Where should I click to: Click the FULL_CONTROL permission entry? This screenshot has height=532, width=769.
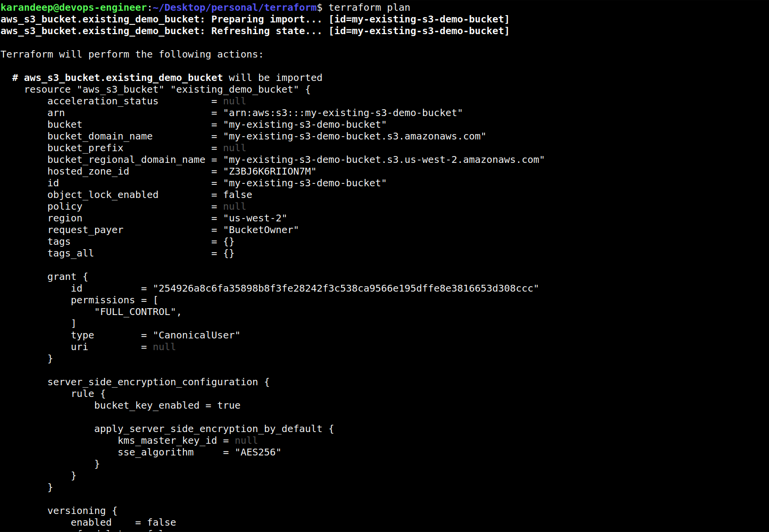click(138, 312)
